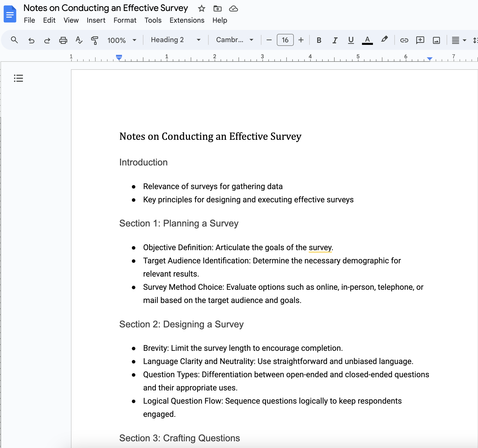Click the 'Brevity: Limit the survey length' bullet

point(243,348)
